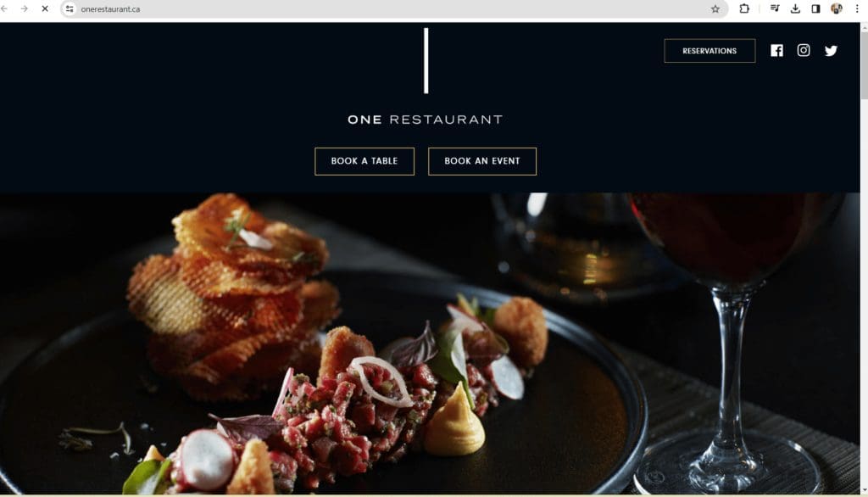Screen dimensions: 868x497
Task: Click the ONE RESTAURANT logo
Action: pyautogui.click(x=426, y=76)
